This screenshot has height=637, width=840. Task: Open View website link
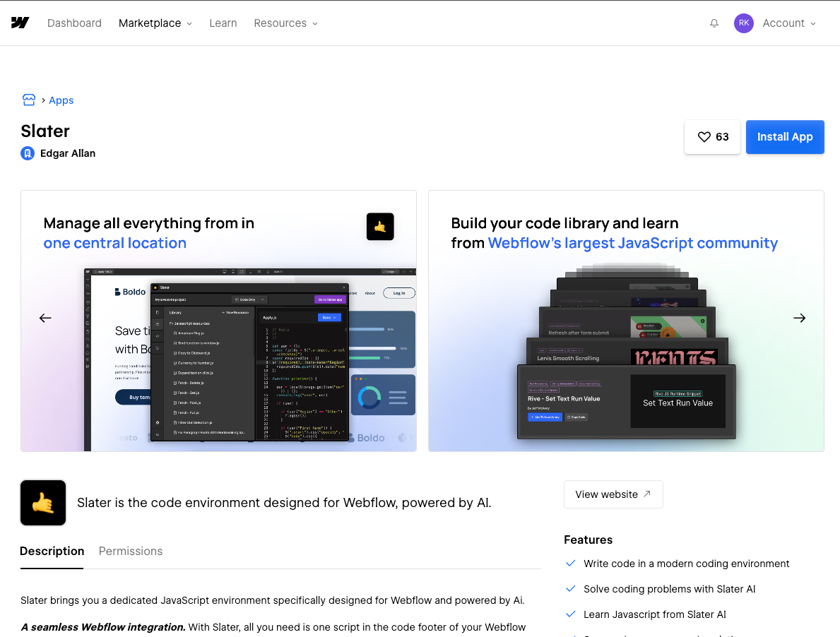(613, 494)
